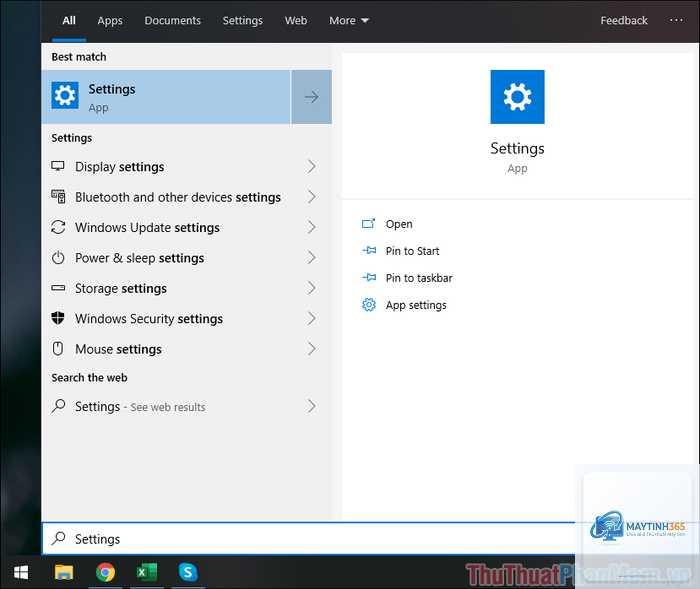Select the All search tab
The width and height of the screenshot is (700, 589).
(x=69, y=21)
